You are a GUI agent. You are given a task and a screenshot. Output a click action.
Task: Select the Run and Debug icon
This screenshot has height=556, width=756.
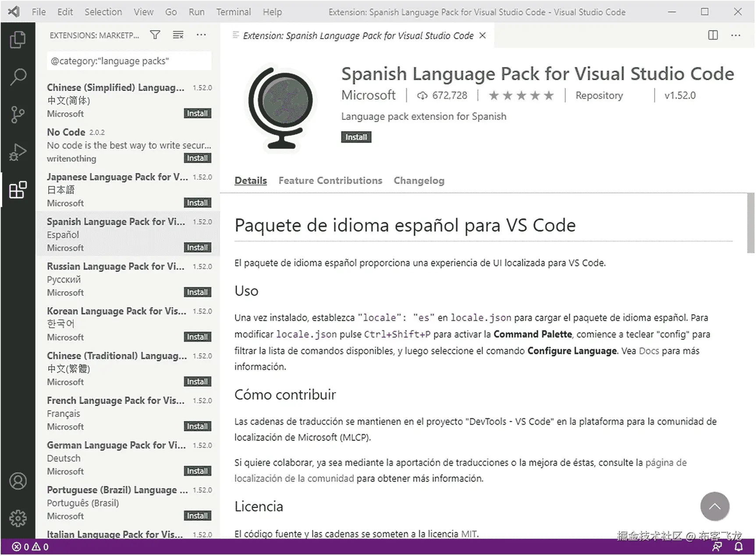18,152
